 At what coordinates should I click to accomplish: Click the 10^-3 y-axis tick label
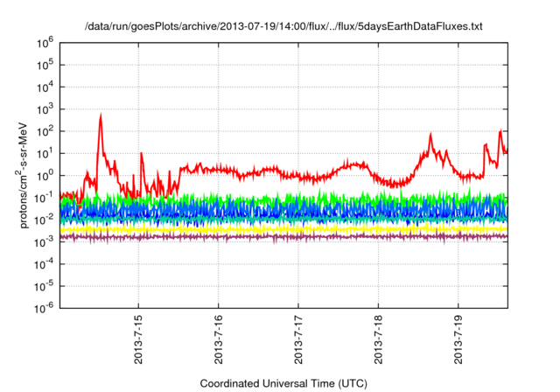[44, 242]
